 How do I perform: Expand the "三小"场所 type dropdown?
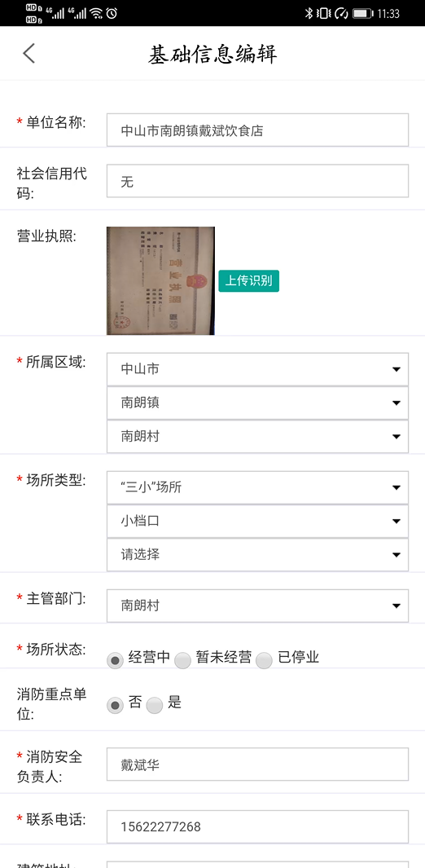257,487
